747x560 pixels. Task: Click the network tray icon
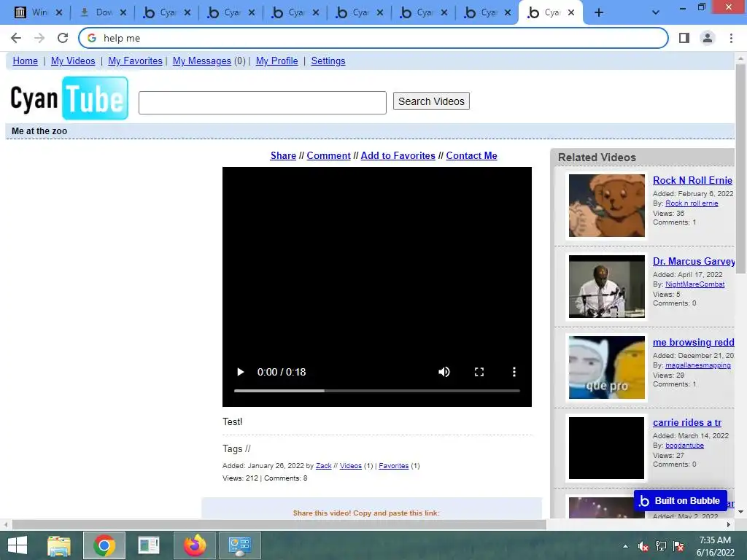coord(661,546)
